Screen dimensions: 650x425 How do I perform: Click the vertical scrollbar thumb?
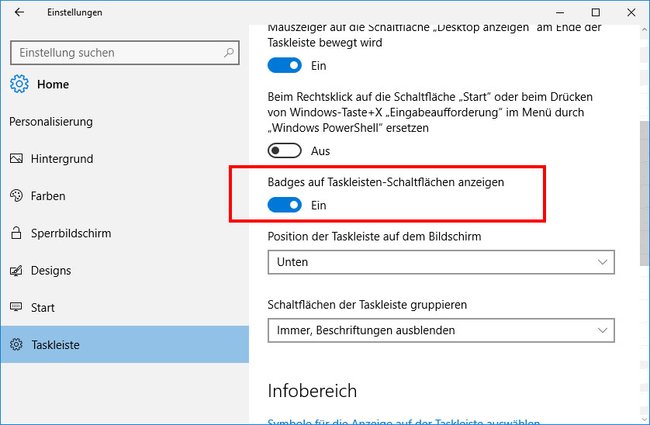tap(645, 194)
